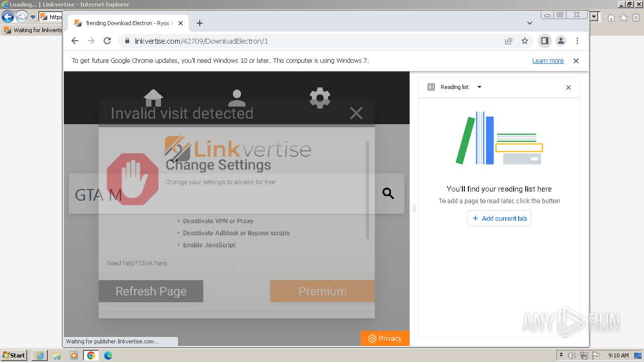Click the dialog vertical scrollbar

tap(367, 190)
